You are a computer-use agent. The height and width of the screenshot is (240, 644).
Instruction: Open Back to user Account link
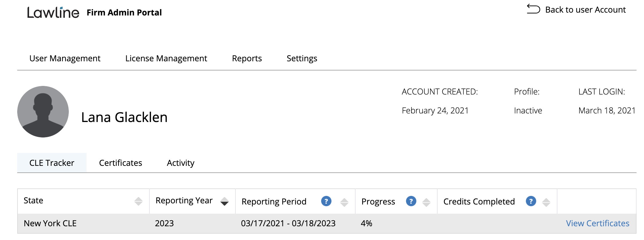click(585, 9)
